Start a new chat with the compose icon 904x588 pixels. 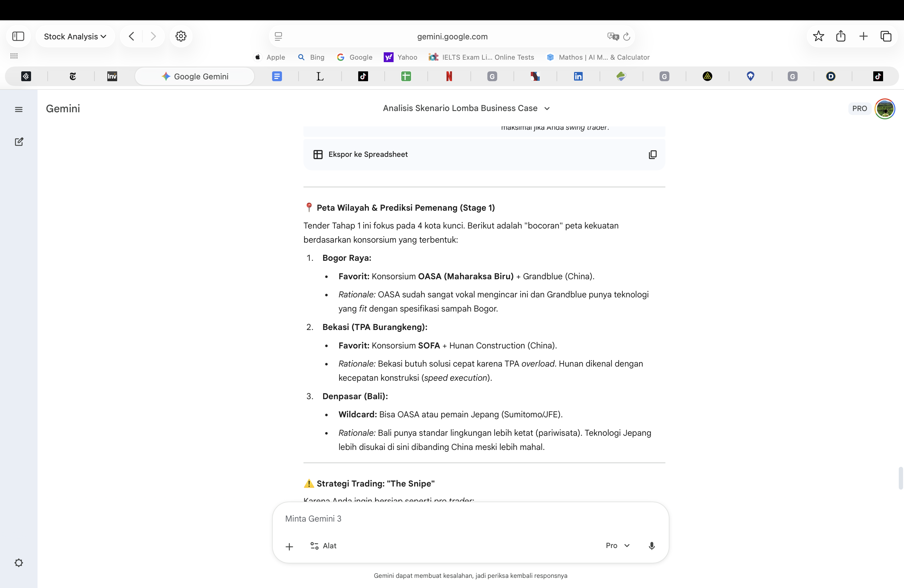coord(19,142)
